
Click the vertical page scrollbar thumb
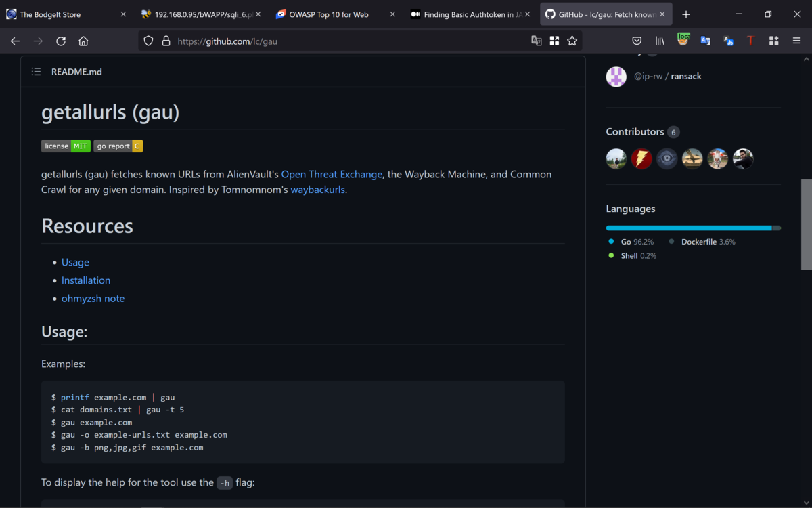806,225
